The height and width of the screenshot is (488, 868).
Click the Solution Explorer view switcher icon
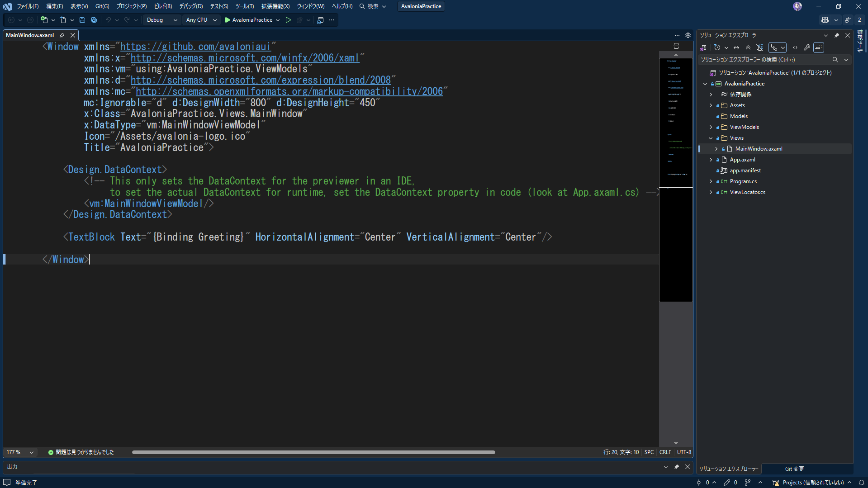(x=703, y=47)
